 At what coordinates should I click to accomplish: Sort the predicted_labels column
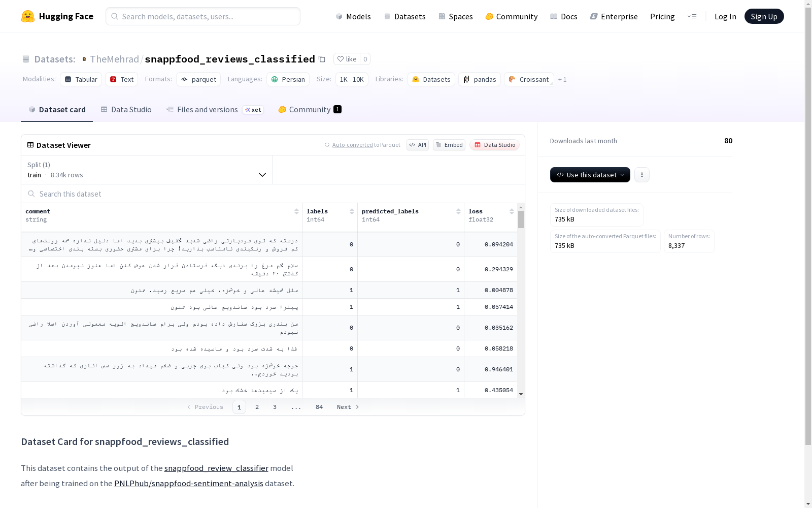[x=458, y=211]
